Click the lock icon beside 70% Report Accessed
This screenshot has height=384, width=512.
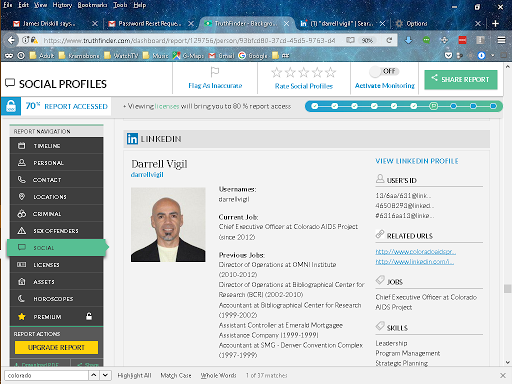click(x=11, y=106)
